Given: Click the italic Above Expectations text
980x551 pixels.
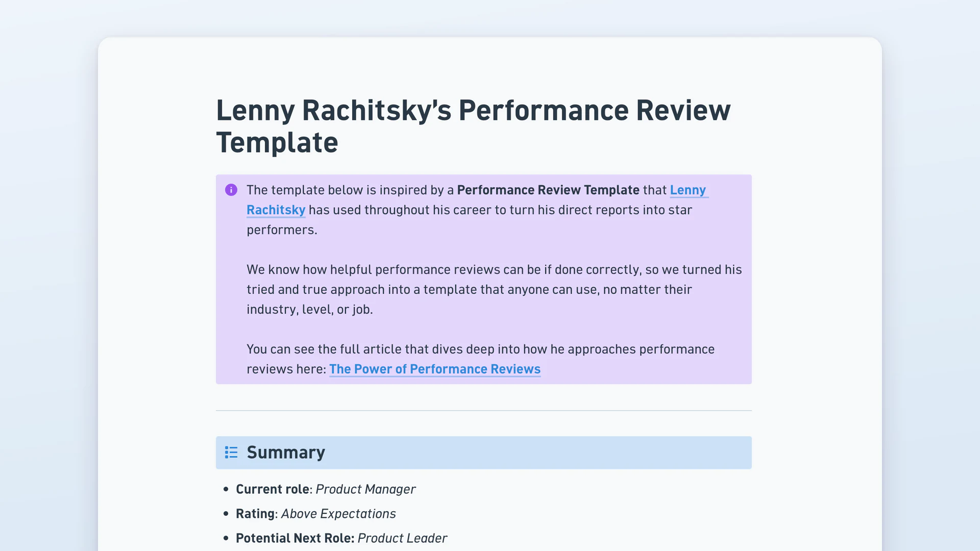Looking at the screenshot, I should pos(338,514).
